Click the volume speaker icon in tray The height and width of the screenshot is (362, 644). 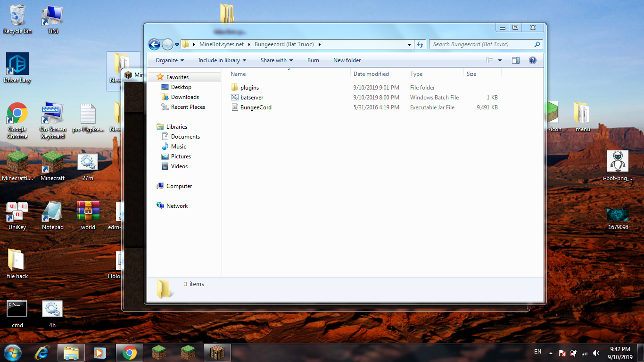pos(596,353)
